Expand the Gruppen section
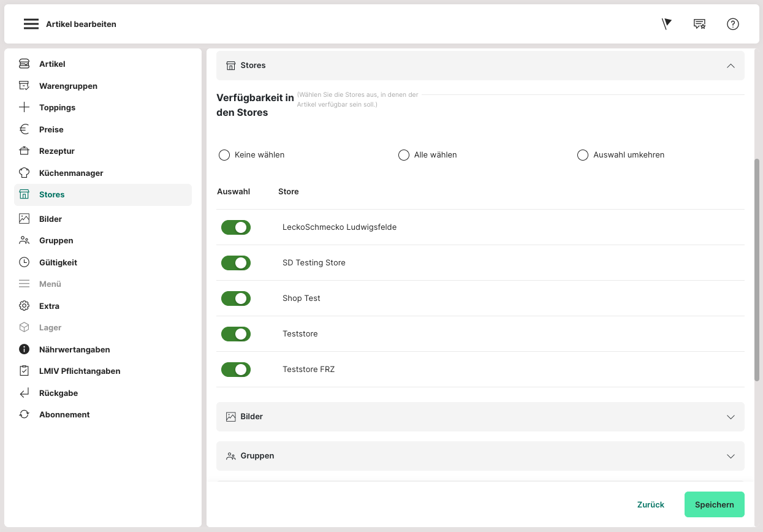The width and height of the screenshot is (763, 532). click(731, 456)
